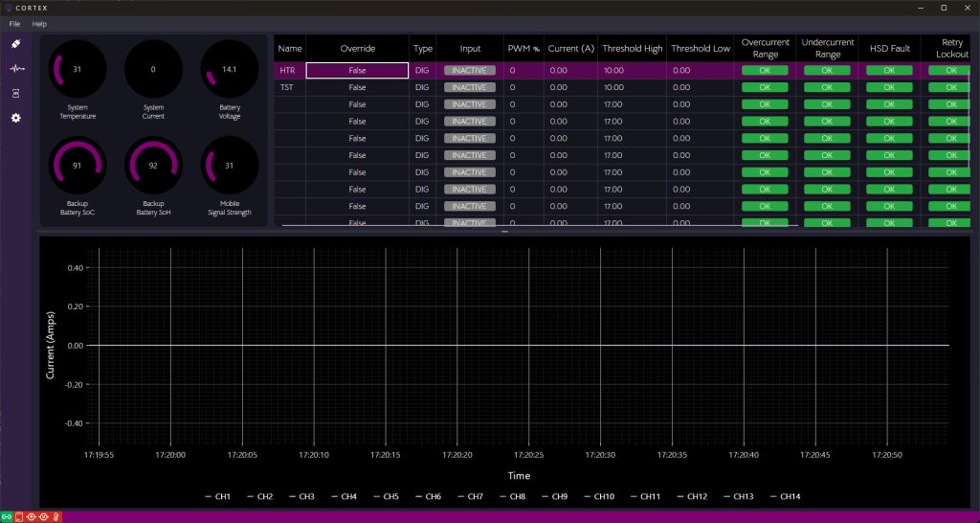This screenshot has height=523, width=980.
Task: Open the Help menu
Action: pos(39,23)
